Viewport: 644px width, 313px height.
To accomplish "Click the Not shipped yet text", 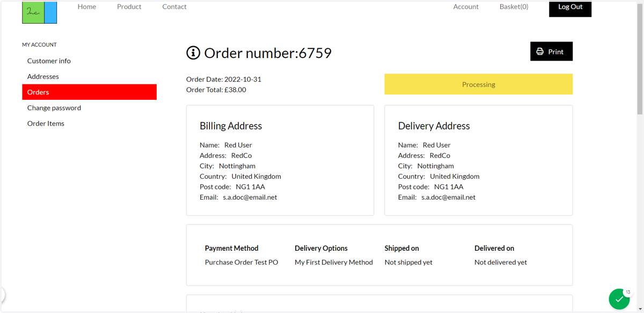I will point(408,262).
